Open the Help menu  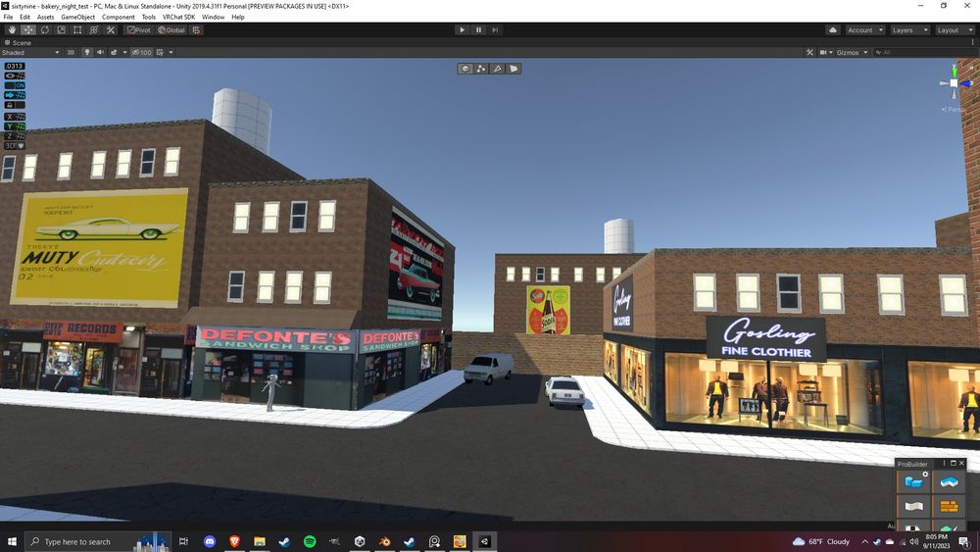[x=238, y=17]
